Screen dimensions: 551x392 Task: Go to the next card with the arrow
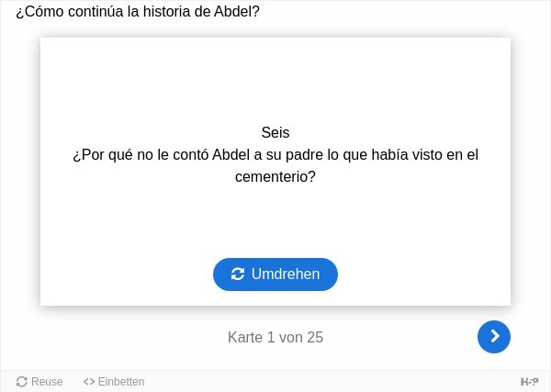(494, 337)
